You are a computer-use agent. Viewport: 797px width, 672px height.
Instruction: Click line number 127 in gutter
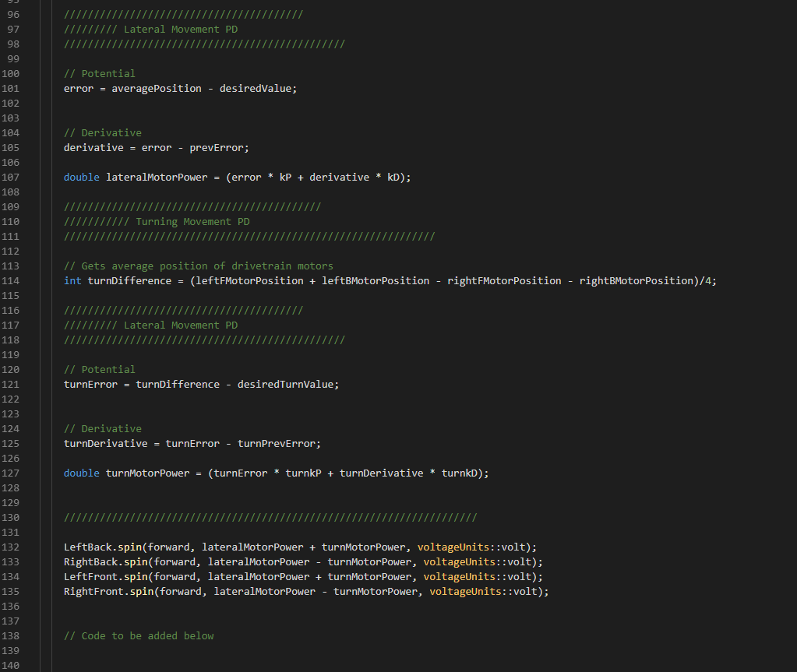pos(10,473)
